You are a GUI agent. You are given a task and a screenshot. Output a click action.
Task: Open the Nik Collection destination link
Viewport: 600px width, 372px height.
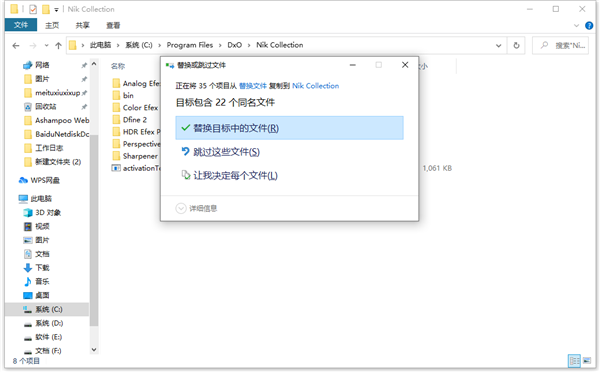(x=316, y=86)
